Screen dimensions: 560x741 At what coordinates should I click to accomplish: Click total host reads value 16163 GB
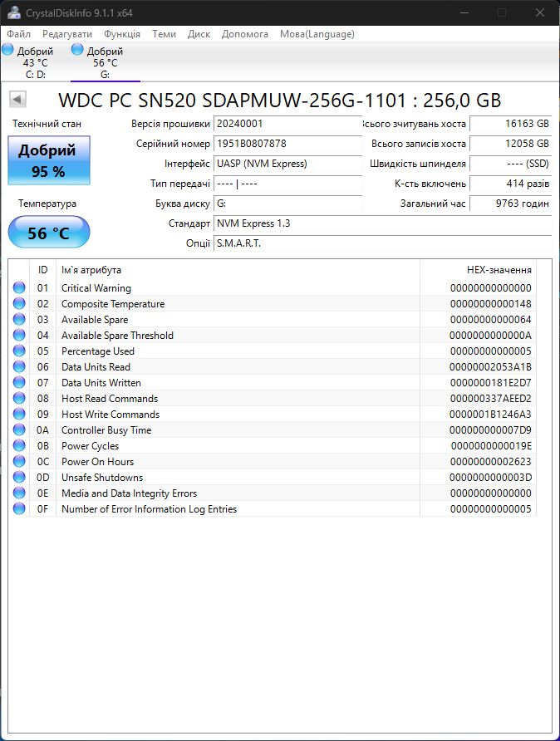coord(510,124)
